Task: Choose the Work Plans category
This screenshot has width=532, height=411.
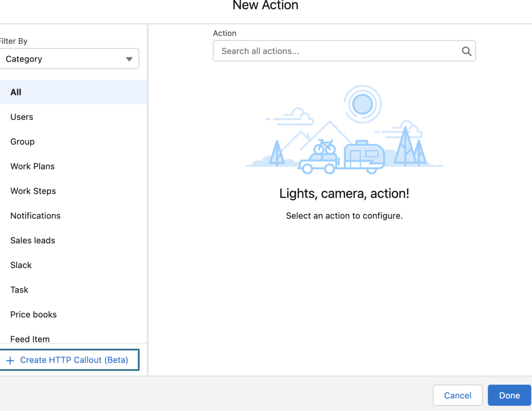Action: tap(73, 166)
